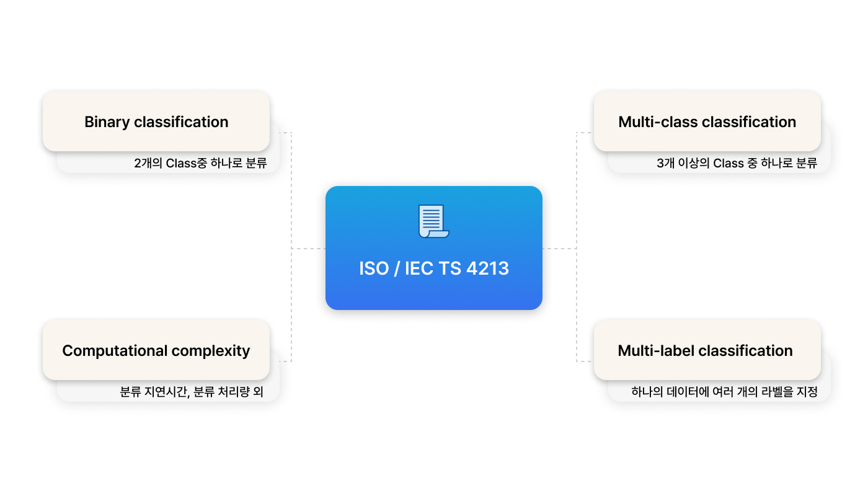Open the Computational complexity card
This screenshot has height=496, width=868.
point(156,350)
